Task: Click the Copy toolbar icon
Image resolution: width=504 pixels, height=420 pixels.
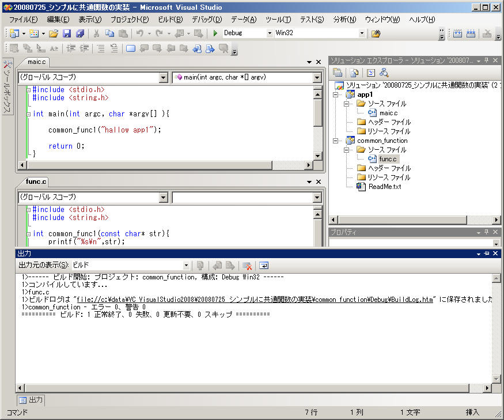Action: pos(109,33)
